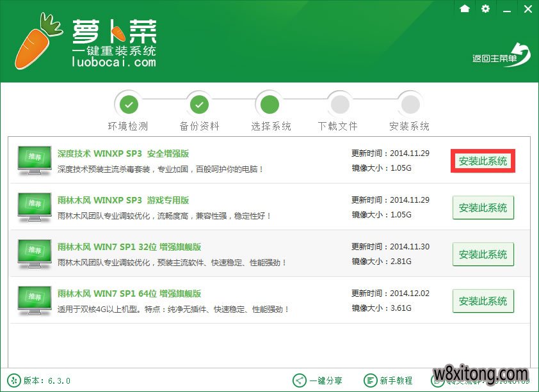Image resolution: width=539 pixels, height=392 pixels.
Task: Open settings via the gear icon
Action: tap(485, 9)
